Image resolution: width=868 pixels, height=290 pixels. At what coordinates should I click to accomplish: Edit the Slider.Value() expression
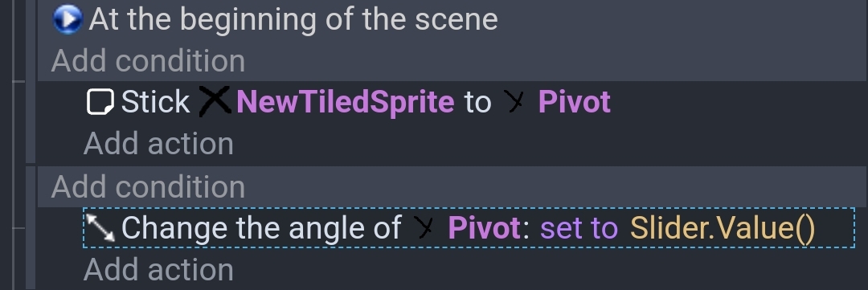(723, 228)
